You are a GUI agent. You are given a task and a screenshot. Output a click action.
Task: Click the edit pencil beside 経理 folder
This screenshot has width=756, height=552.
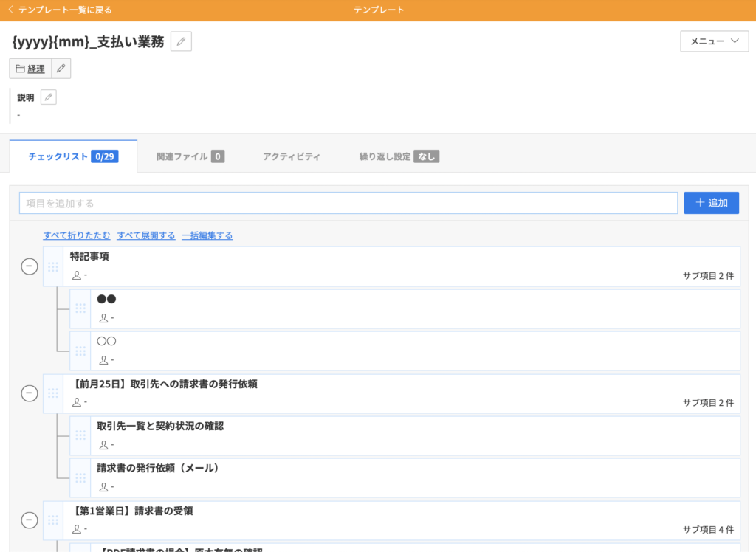(x=61, y=69)
